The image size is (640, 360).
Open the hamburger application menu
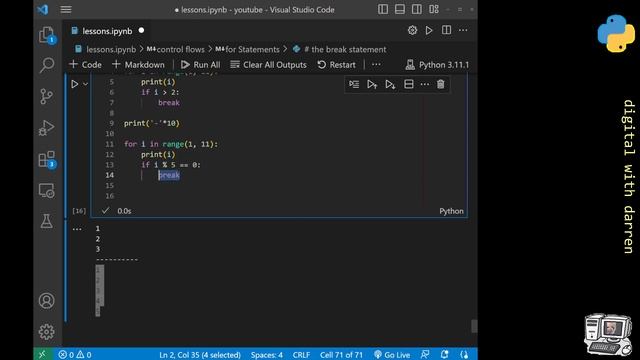[x=66, y=9]
